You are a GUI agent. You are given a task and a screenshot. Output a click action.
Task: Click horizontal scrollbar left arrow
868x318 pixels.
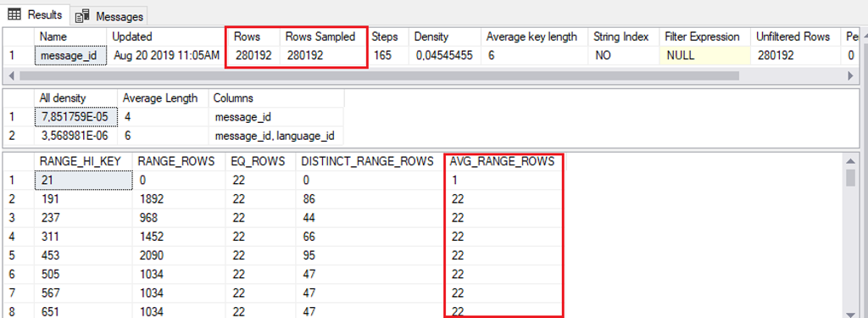click(10, 75)
